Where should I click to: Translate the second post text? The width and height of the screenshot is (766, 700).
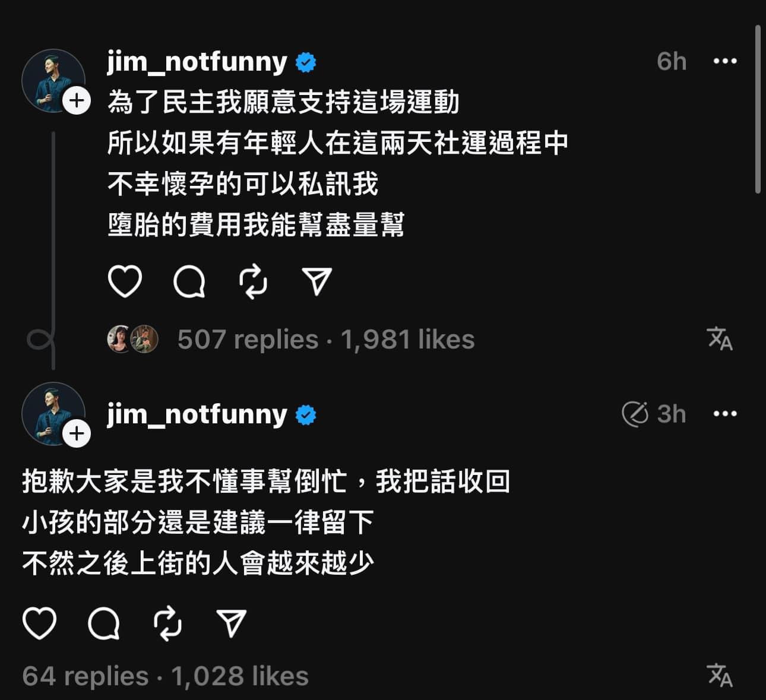[x=720, y=675]
